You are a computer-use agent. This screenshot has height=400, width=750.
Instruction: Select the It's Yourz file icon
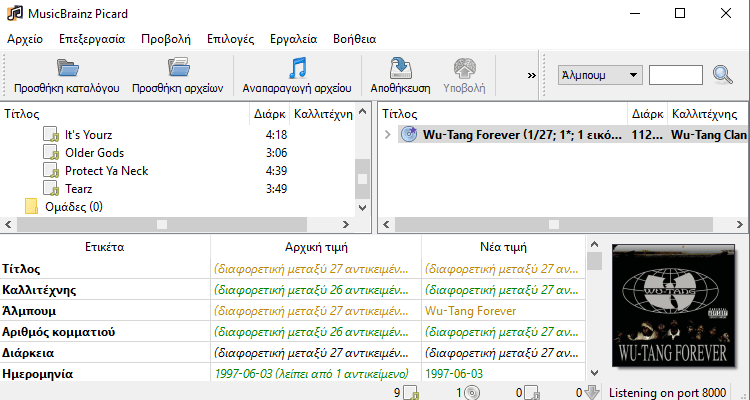[51, 134]
